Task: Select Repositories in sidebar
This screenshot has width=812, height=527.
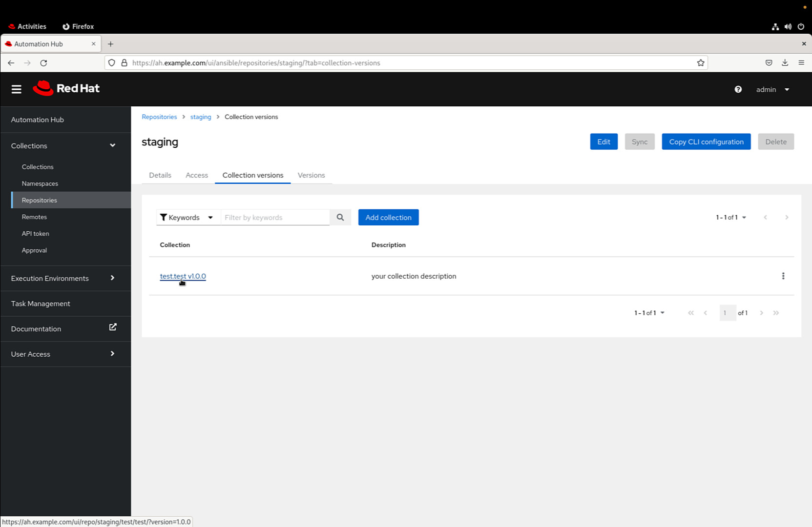Action: (x=71, y=200)
